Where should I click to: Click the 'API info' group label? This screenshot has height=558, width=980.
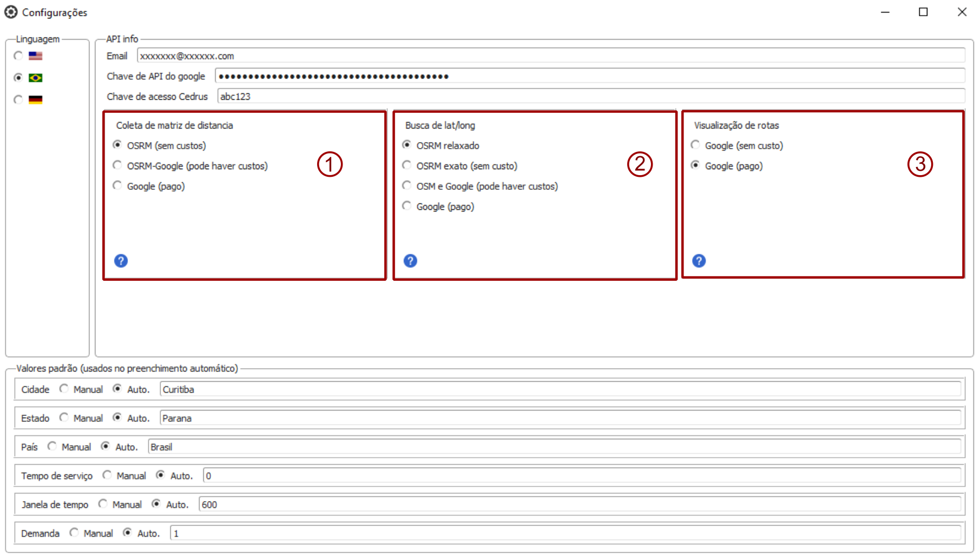[122, 39]
